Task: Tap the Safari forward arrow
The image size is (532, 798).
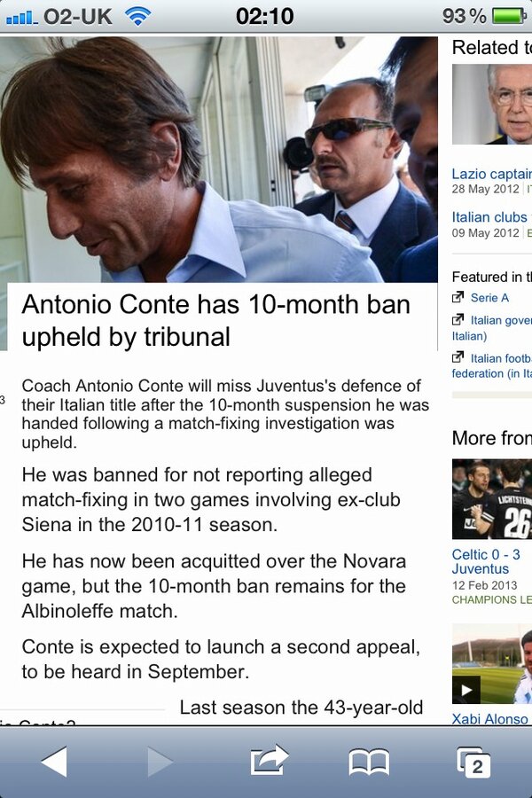Action: (160, 762)
